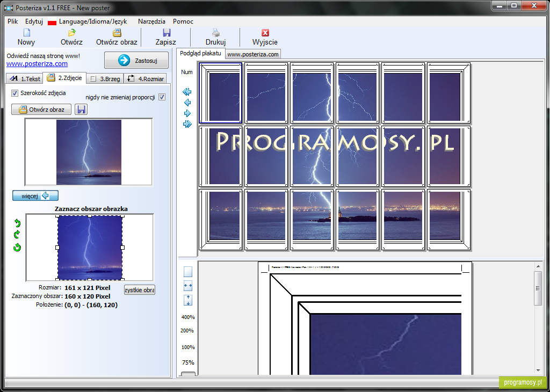
Task: Go to next page single-right arrow
Action: (187, 113)
